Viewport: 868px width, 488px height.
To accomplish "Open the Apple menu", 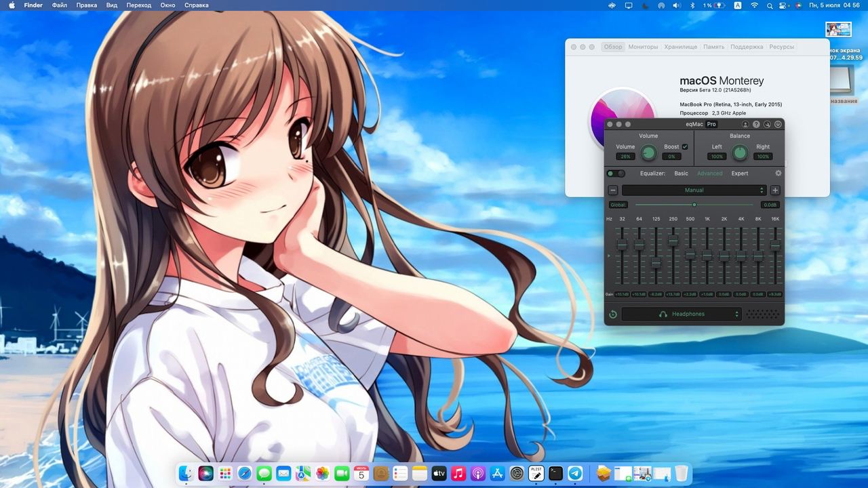I will tap(12, 5).
